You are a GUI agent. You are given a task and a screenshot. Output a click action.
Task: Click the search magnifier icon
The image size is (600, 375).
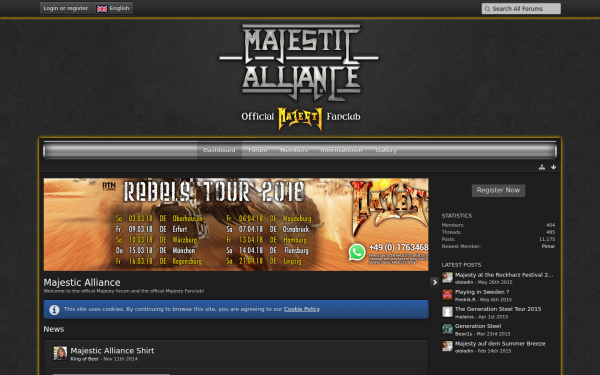[x=487, y=9]
